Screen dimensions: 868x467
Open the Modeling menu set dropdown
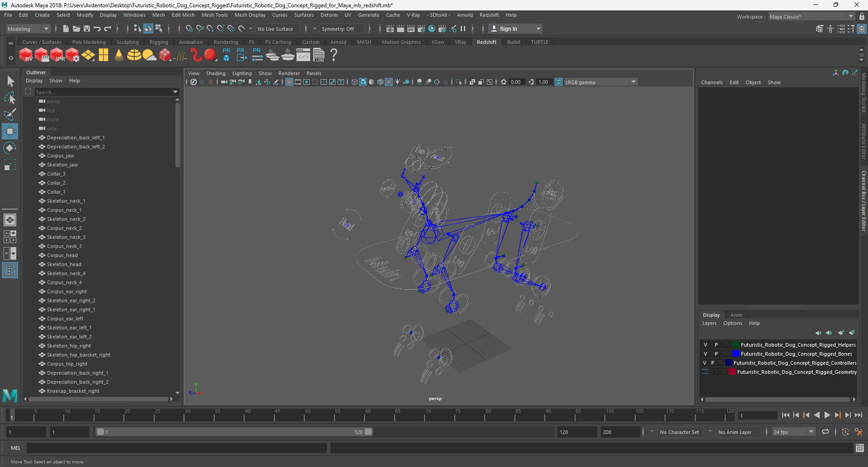(x=28, y=29)
